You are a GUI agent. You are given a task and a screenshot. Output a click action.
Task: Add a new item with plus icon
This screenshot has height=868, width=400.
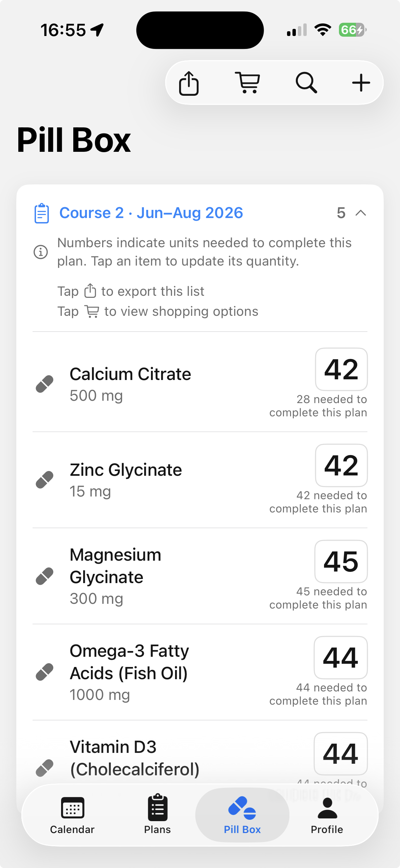pyautogui.click(x=361, y=83)
